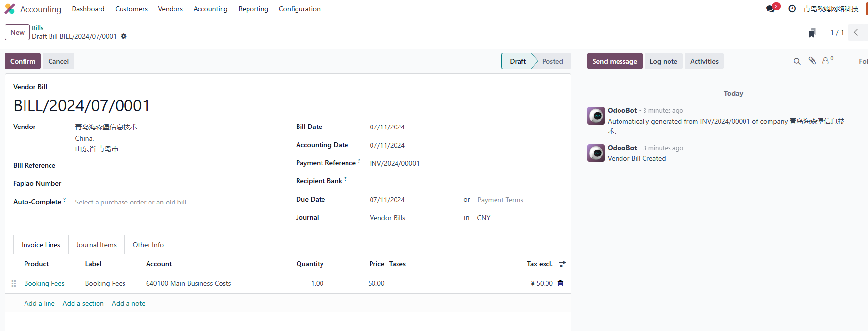Open the conversations chat bubble icon

pos(771,9)
